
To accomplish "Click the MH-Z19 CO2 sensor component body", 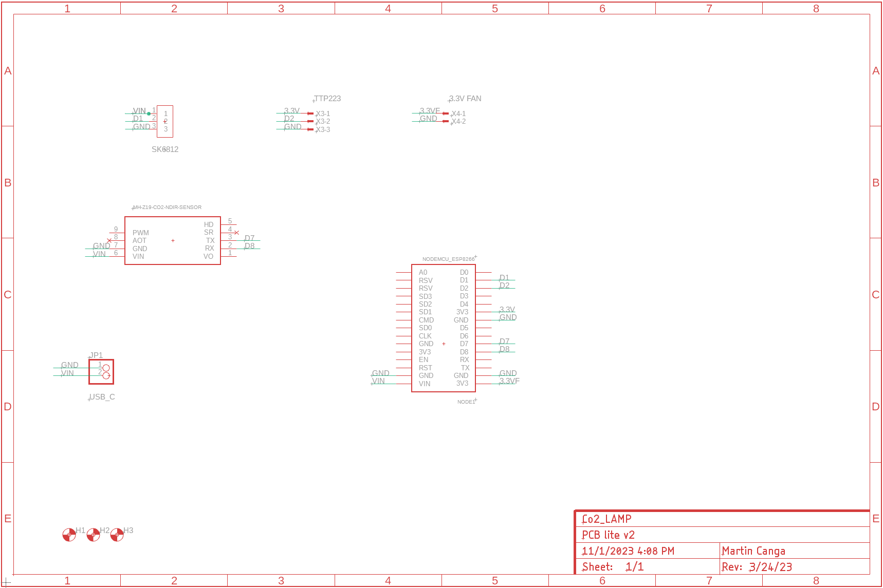I will click(173, 240).
